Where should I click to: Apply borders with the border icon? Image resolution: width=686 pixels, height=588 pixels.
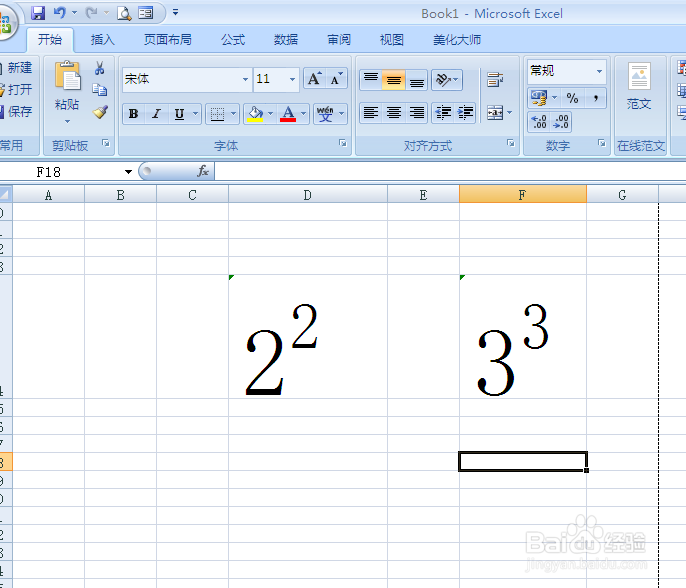(x=217, y=114)
